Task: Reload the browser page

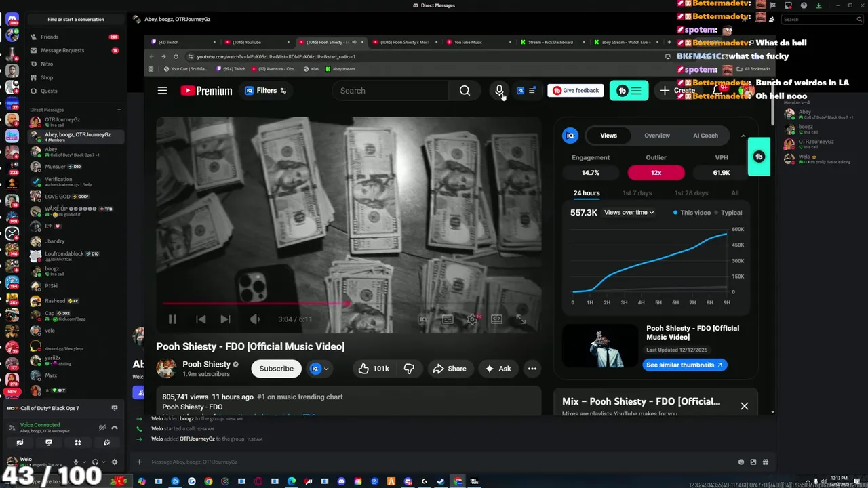Action: coord(176,56)
